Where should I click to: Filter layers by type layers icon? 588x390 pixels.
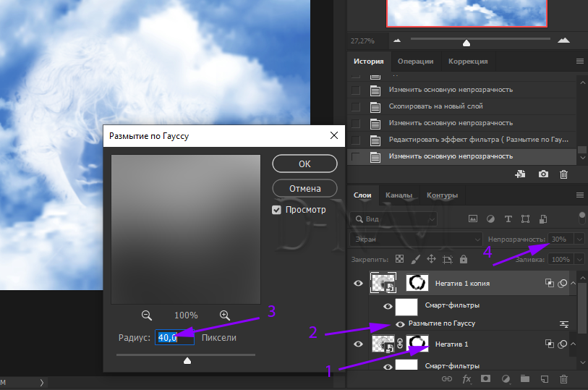[508, 219]
